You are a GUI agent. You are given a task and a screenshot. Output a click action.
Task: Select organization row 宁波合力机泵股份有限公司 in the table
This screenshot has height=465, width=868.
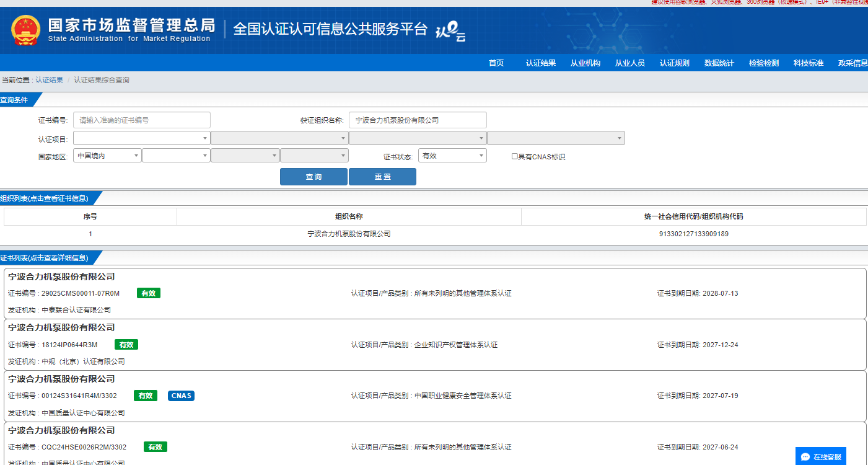click(x=349, y=234)
